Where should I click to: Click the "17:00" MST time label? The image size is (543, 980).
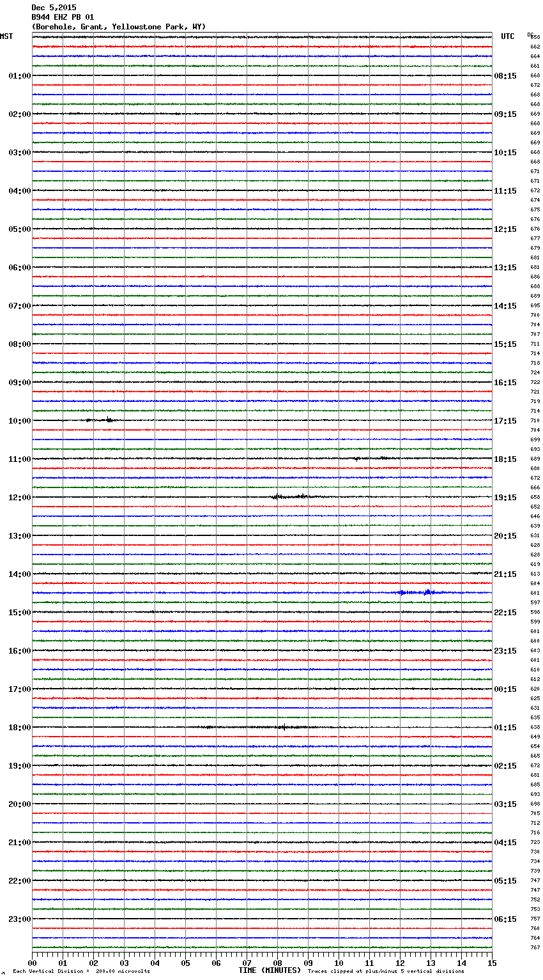(x=20, y=689)
